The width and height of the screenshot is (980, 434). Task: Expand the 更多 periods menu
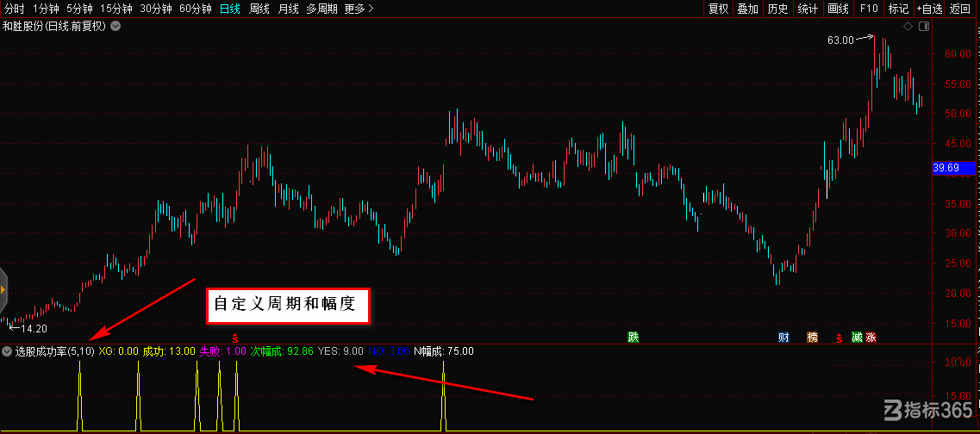coord(359,9)
